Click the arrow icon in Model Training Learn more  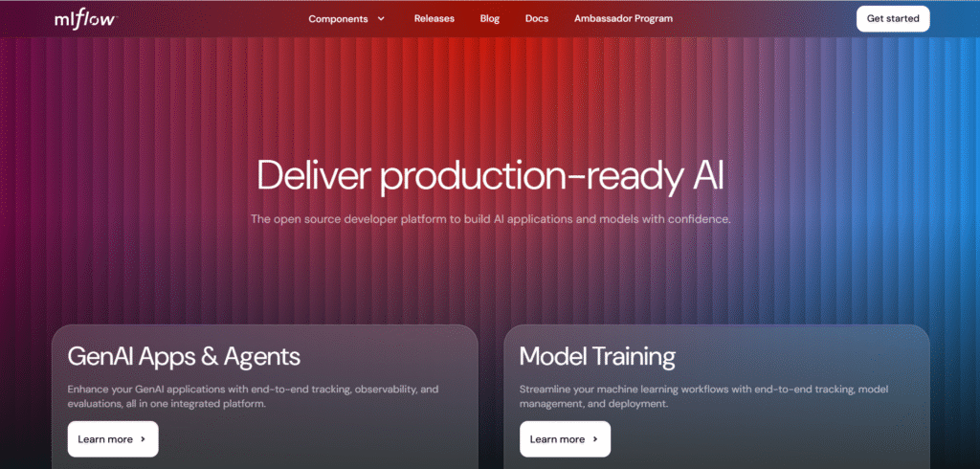click(594, 439)
